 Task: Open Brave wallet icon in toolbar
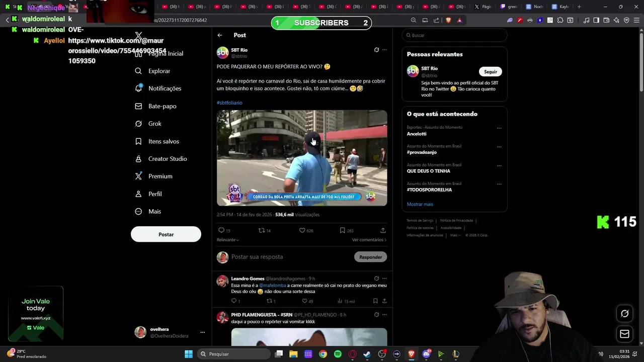pyautogui.click(x=606, y=20)
